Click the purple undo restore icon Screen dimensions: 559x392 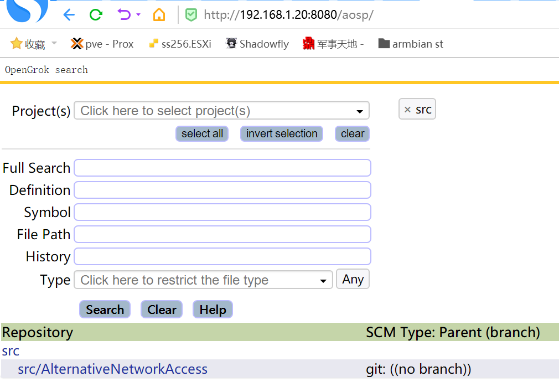coord(124,14)
